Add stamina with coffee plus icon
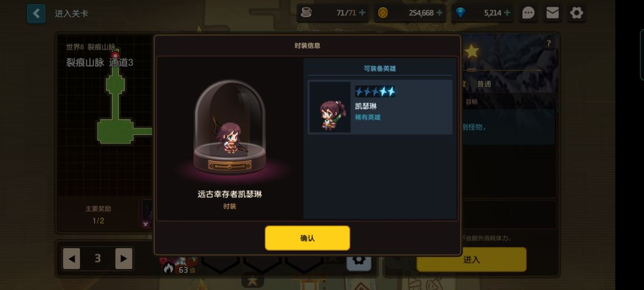The width and height of the screenshot is (644, 290). pos(363,13)
